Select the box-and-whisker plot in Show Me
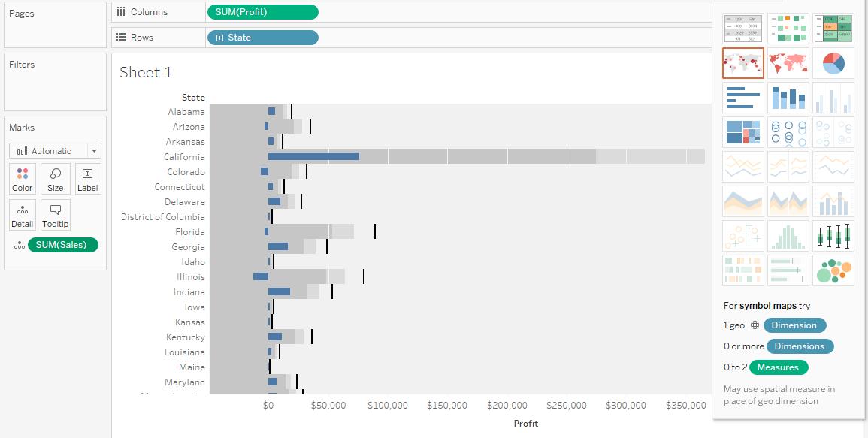The width and height of the screenshot is (868, 438). pos(833,235)
